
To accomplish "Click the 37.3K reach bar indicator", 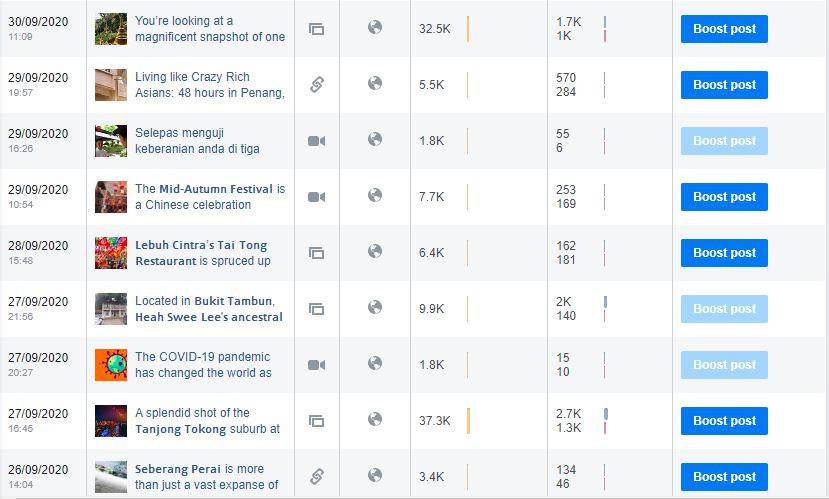I will click(x=468, y=421).
